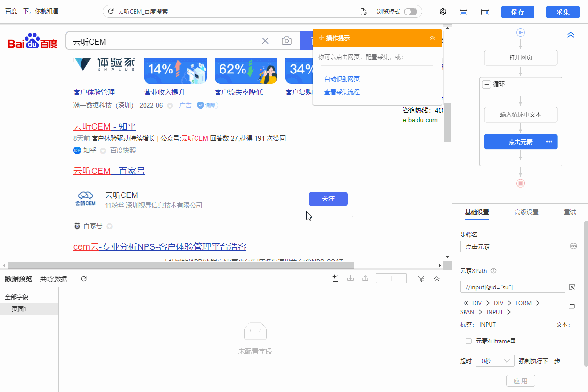588x392 pixels.
Task: Click the 14% 营业收入提升 thumbnail
Action: 175,70
